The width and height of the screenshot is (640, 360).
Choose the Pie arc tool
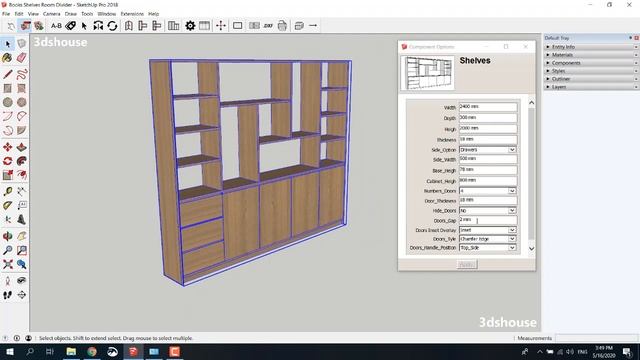click(22, 131)
